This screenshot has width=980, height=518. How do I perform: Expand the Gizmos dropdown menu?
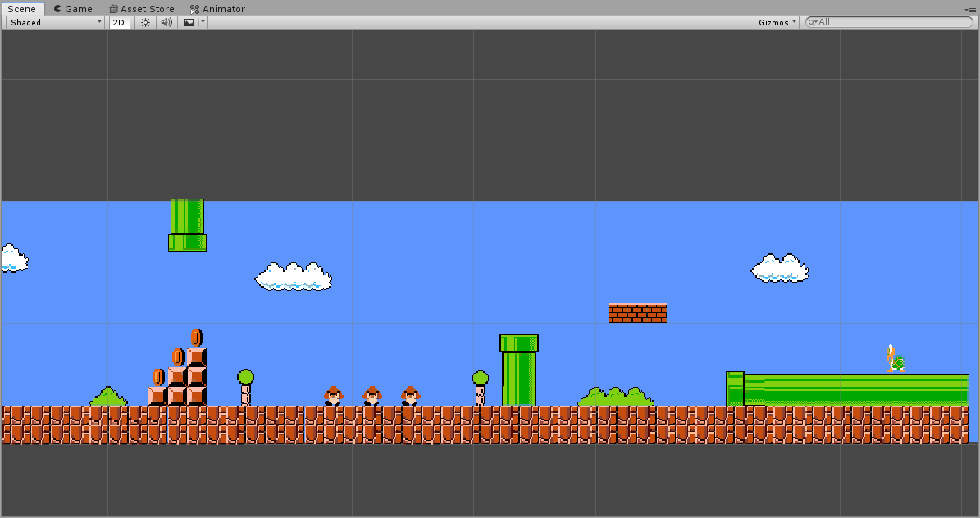click(x=776, y=22)
